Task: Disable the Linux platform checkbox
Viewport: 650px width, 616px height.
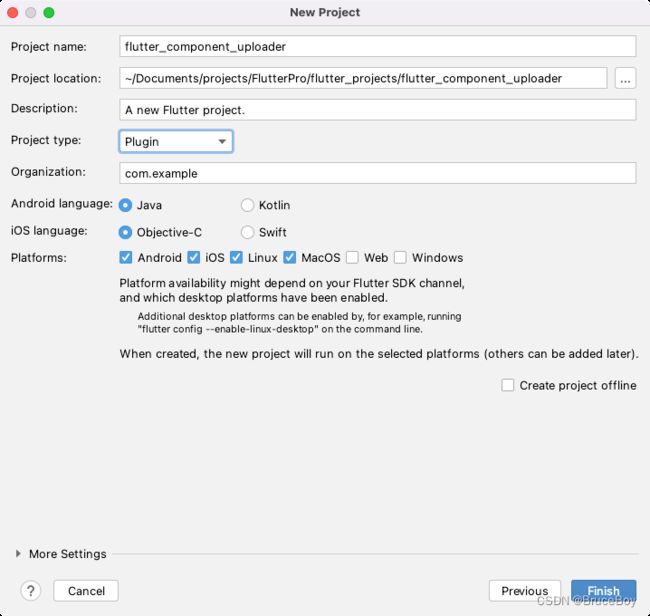Action: click(x=236, y=257)
